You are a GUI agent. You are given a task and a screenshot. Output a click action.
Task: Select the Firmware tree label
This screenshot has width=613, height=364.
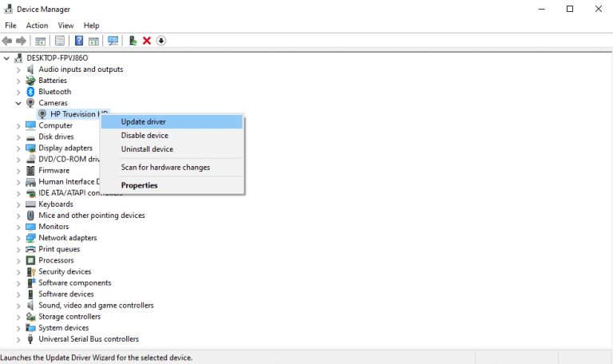(x=54, y=171)
